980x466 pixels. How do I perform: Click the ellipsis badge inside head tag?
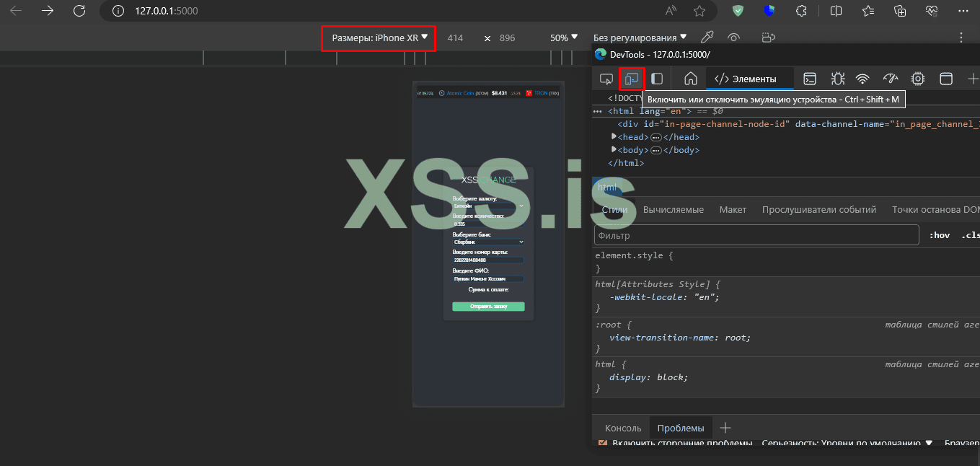pyautogui.click(x=656, y=137)
